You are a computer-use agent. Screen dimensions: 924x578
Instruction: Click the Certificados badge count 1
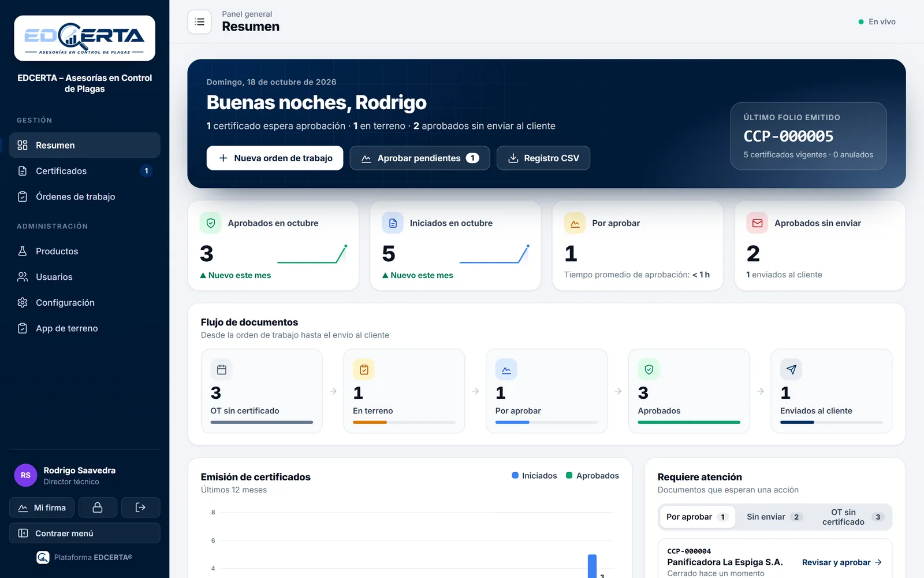(x=146, y=171)
